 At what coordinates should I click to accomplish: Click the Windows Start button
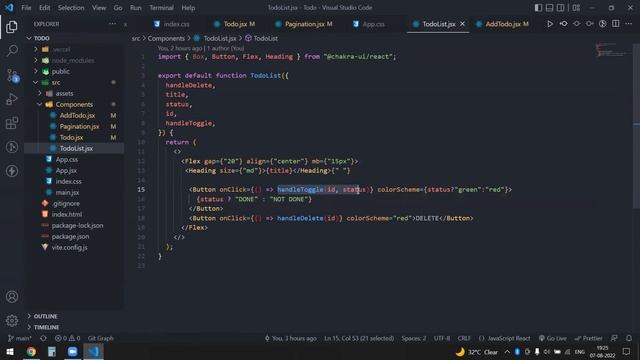(10, 351)
